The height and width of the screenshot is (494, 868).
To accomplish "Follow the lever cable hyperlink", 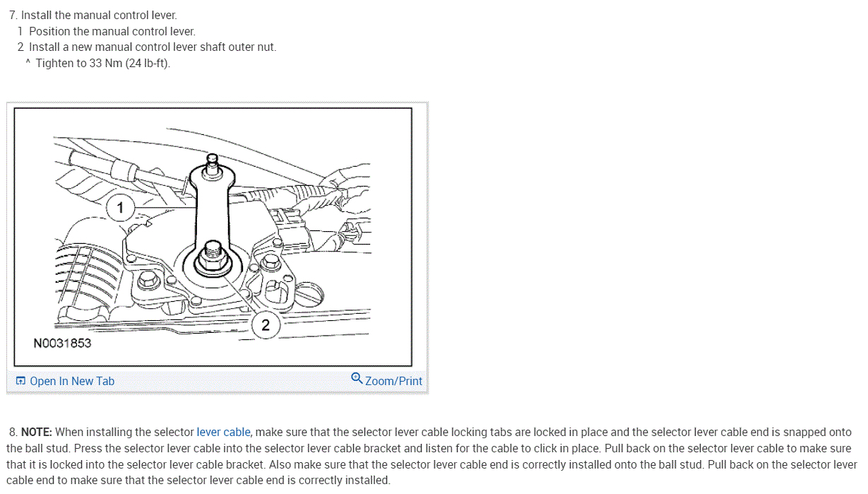I will (223, 432).
